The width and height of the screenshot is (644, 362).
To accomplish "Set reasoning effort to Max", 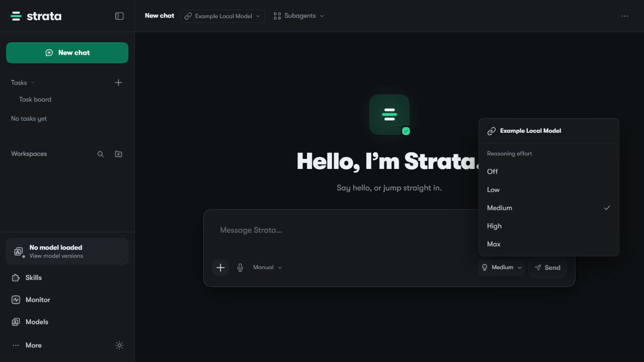I will click(x=549, y=244).
